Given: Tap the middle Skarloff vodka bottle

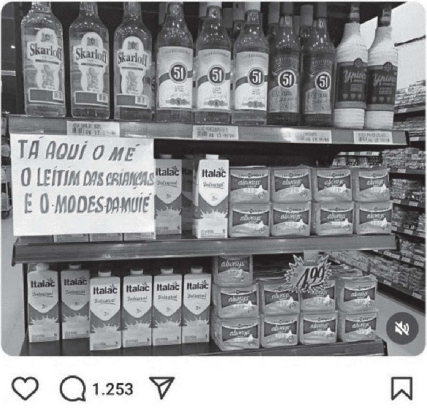Looking at the screenshot, I should click(89, 62).
